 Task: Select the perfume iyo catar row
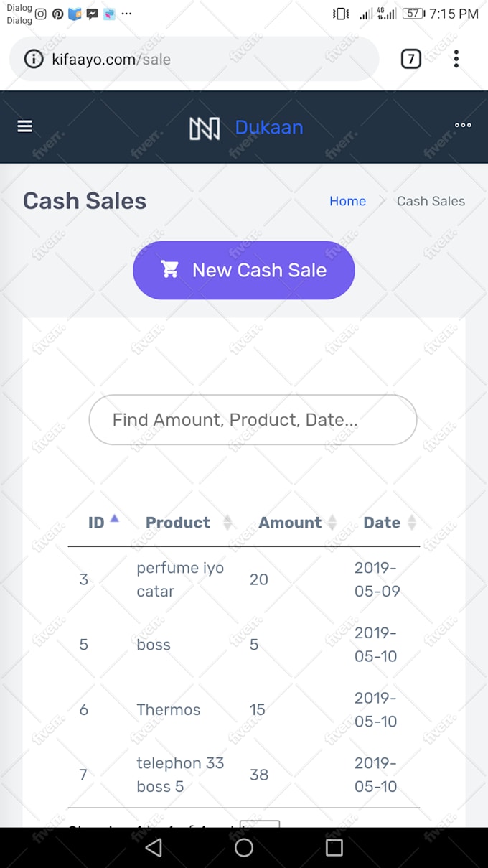click(244, 579)
